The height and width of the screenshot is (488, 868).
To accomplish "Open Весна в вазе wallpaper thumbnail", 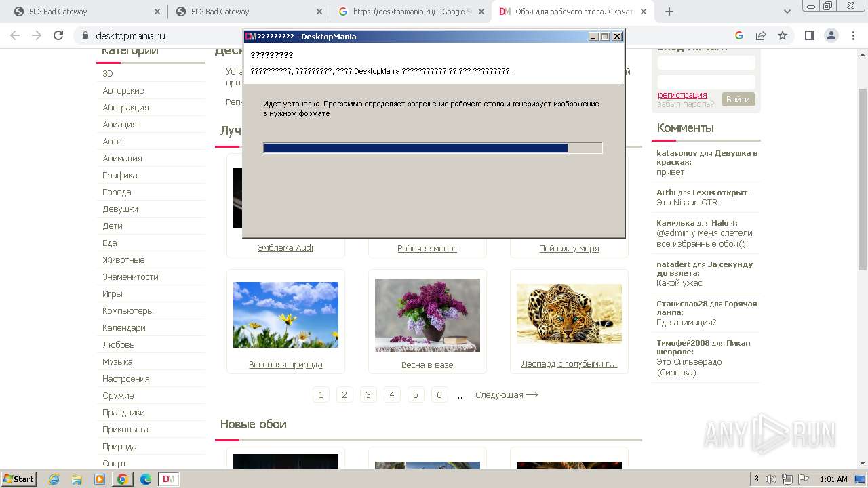I will click(427, 315).
